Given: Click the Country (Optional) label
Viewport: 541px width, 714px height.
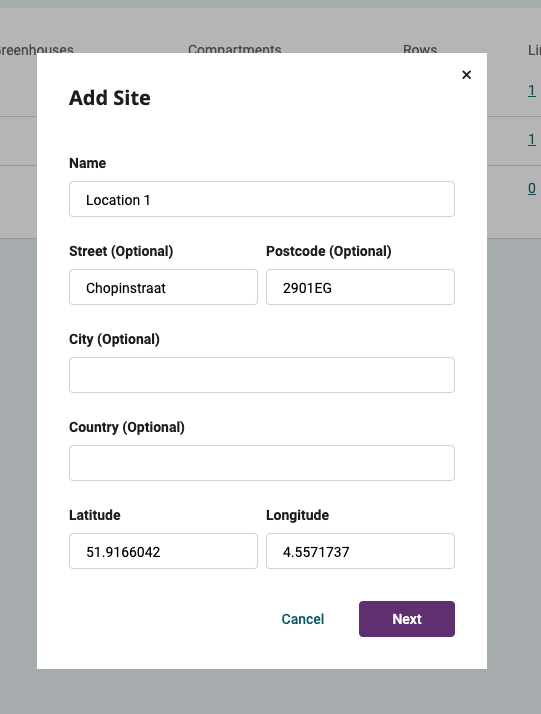Looking at the screenshot, I should 127,427.
